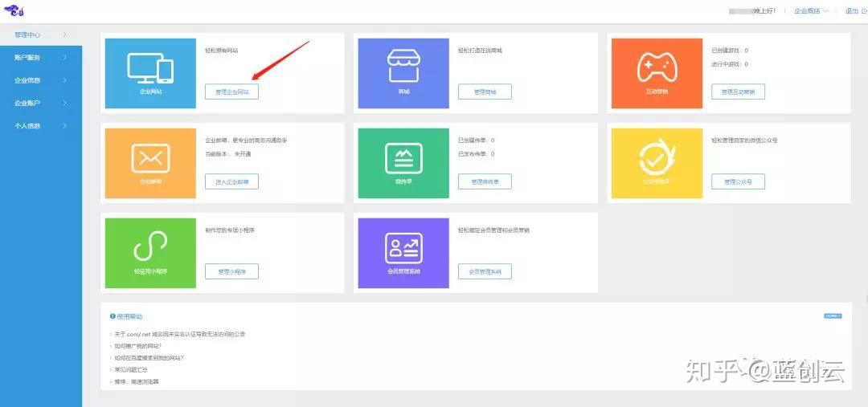Click the purple 会员管理系统 icon
This screenshot has width=868, height=407.
click(x=403, y=248)
